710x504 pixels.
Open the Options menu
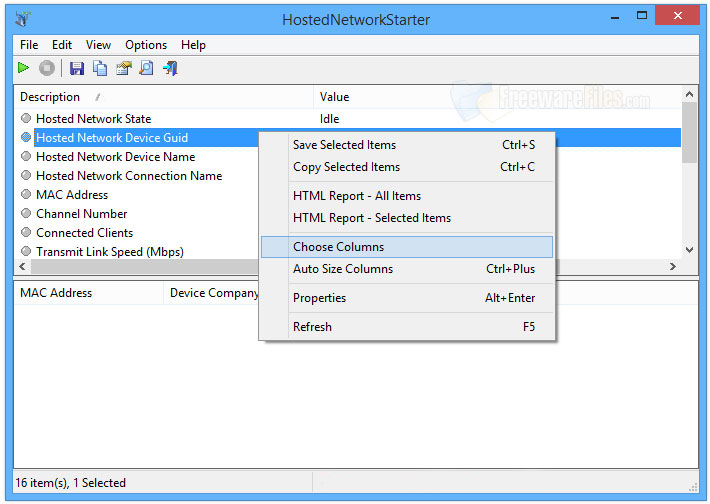pos(146,45)
